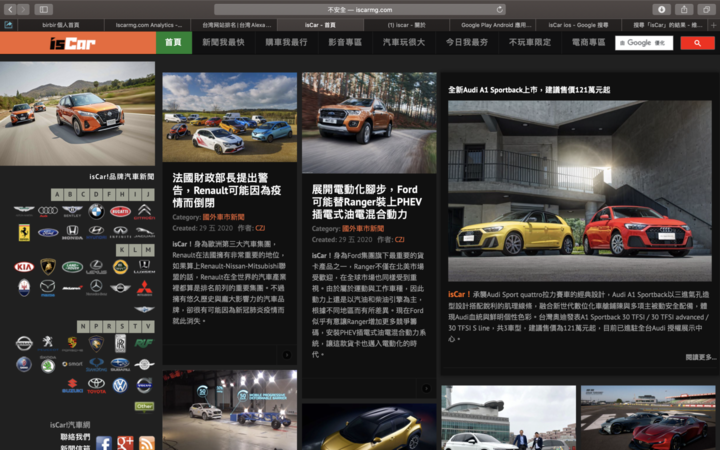720x450 pixels.
Task: Select the RUF brand logo
Action: click(144, 343)
